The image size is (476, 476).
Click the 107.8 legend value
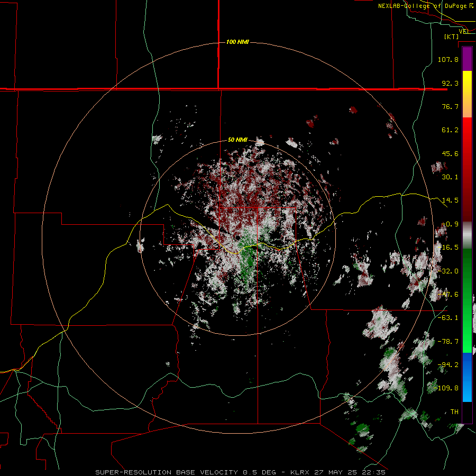[448, 59]
